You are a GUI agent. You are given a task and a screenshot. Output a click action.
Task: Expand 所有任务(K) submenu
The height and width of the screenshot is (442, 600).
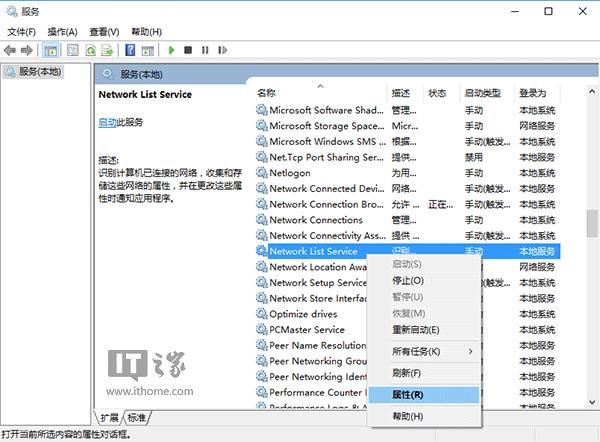424,351
